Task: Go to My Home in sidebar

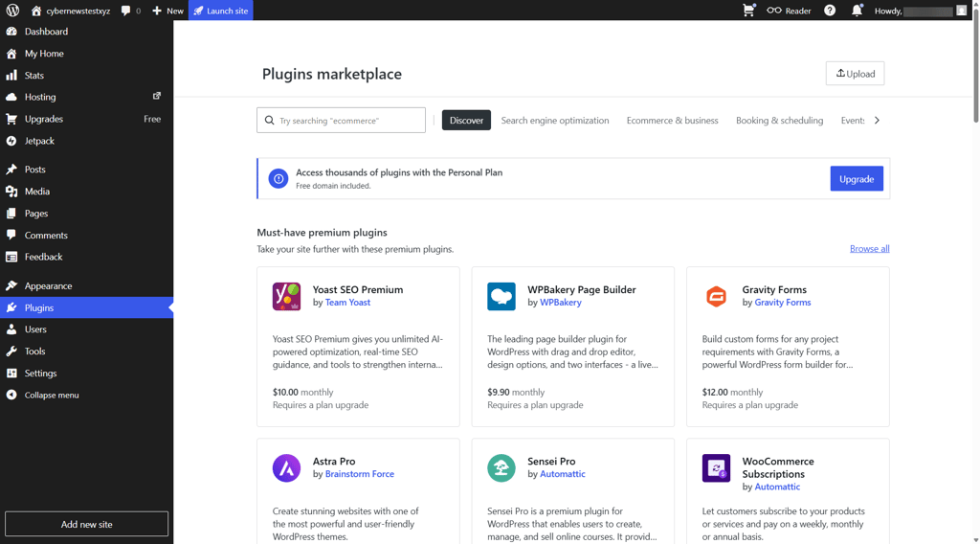Action: click(44, 53)
